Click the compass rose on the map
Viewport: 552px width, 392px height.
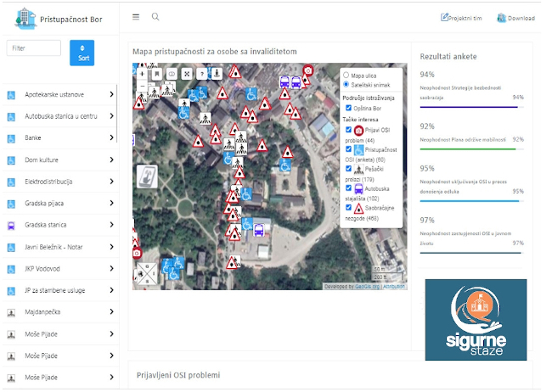147,274
